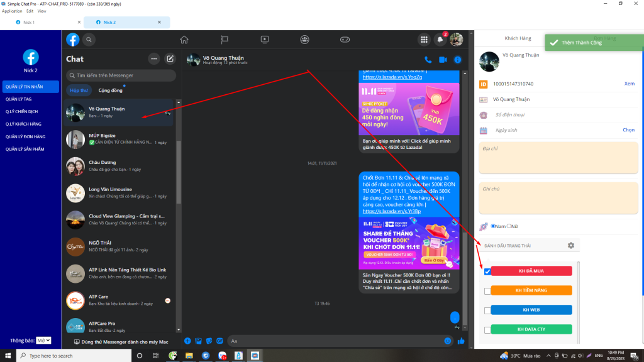644x362 pixels.
Task: Open the Application menu
Action: click(12, 11)
